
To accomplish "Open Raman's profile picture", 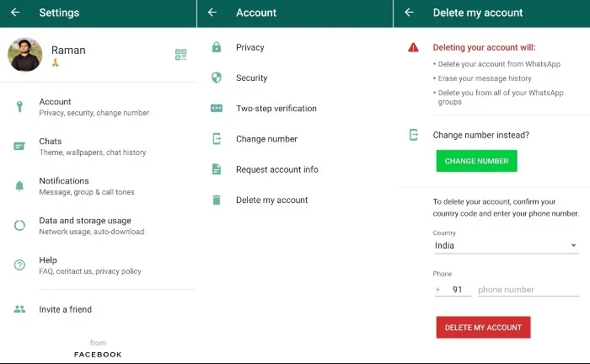I will [x=24, y=55].
